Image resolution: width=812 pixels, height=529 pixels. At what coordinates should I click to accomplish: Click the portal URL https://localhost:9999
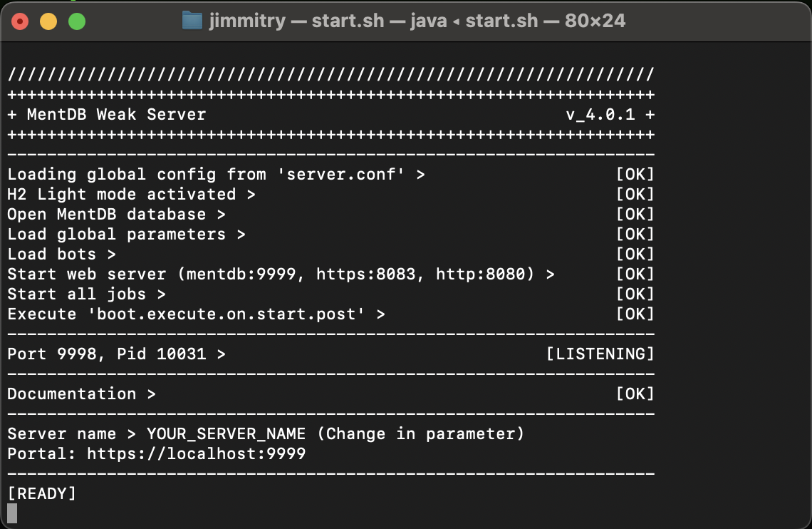tap(197, 453)
